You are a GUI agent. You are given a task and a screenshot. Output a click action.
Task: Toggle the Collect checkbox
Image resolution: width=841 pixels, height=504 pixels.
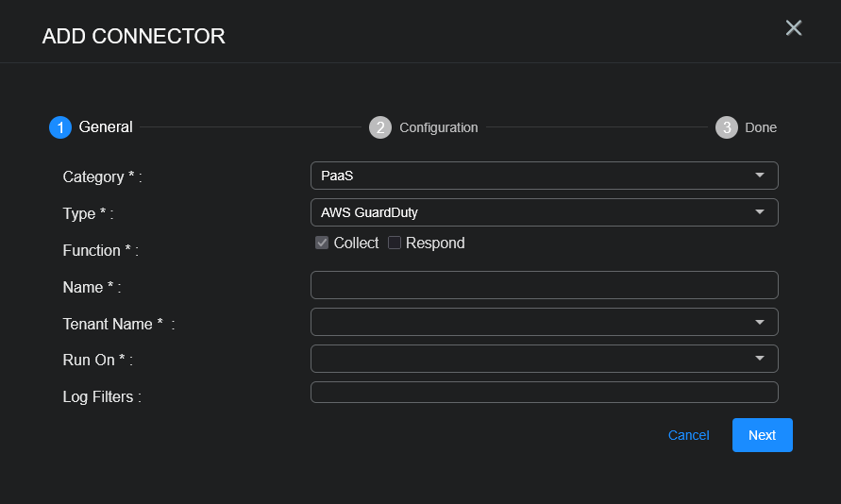[322, 244]
